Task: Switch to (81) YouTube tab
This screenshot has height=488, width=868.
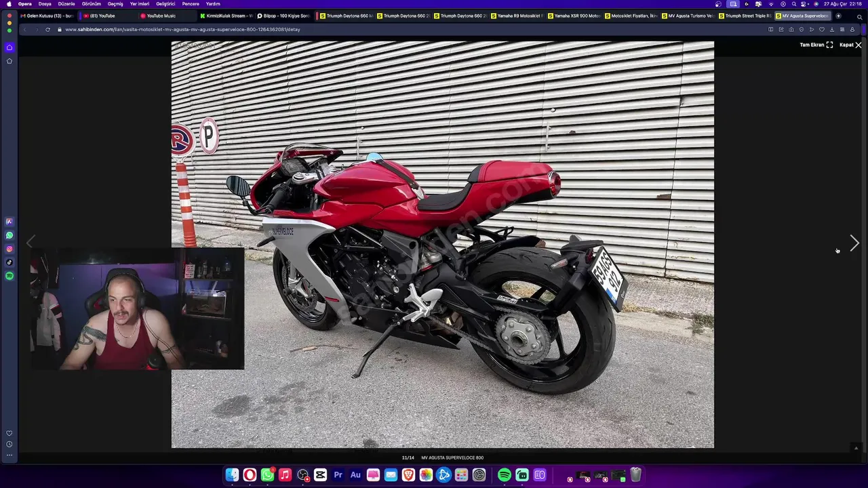Action: [x=107, y=16]
